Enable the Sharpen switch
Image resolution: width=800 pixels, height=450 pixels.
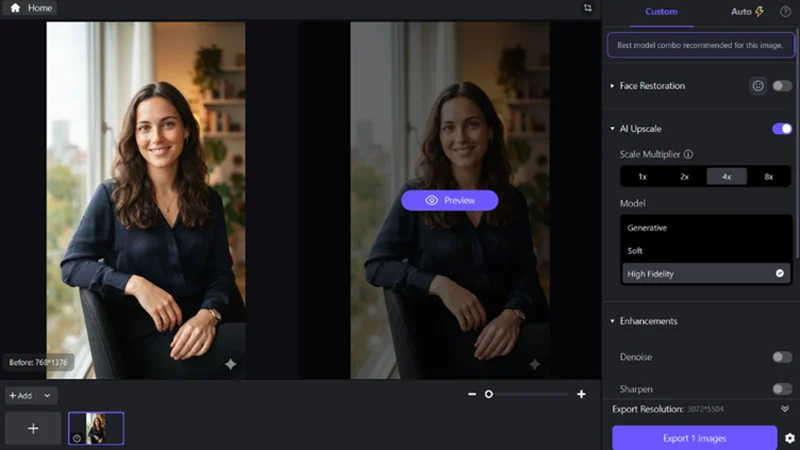782,389
